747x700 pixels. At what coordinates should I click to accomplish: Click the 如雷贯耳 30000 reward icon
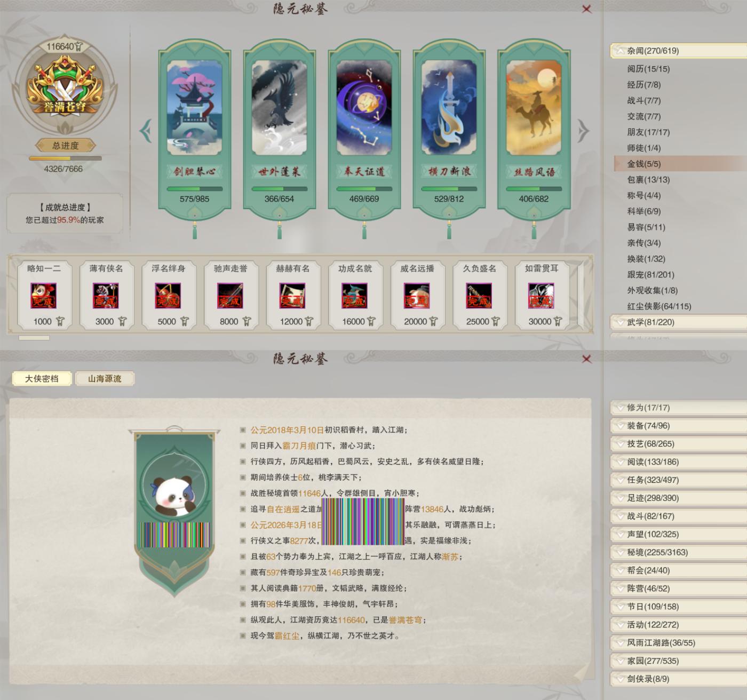coord(541,296)
